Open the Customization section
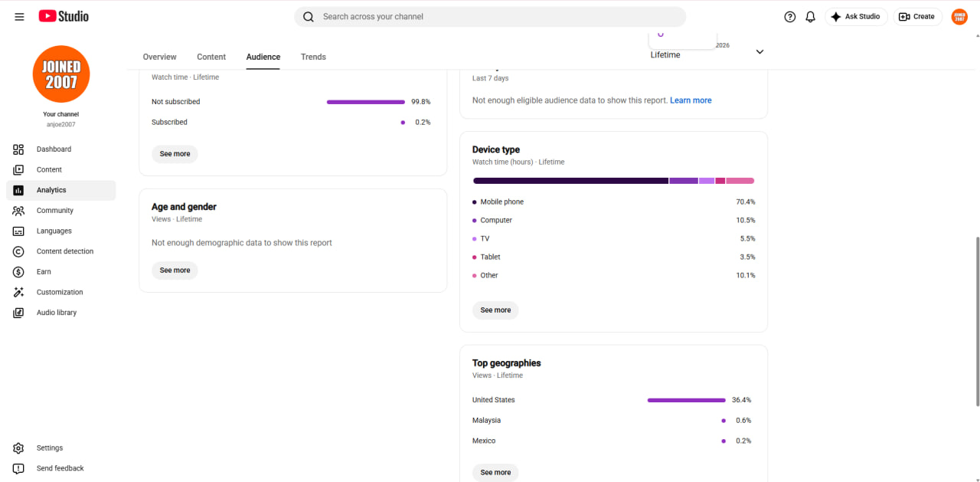 tap(60, 292)
